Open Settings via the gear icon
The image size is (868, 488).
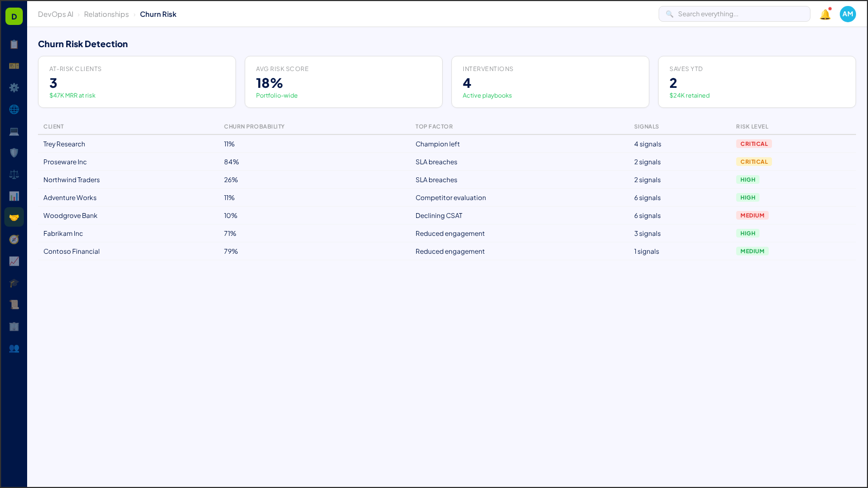point(14,87)
